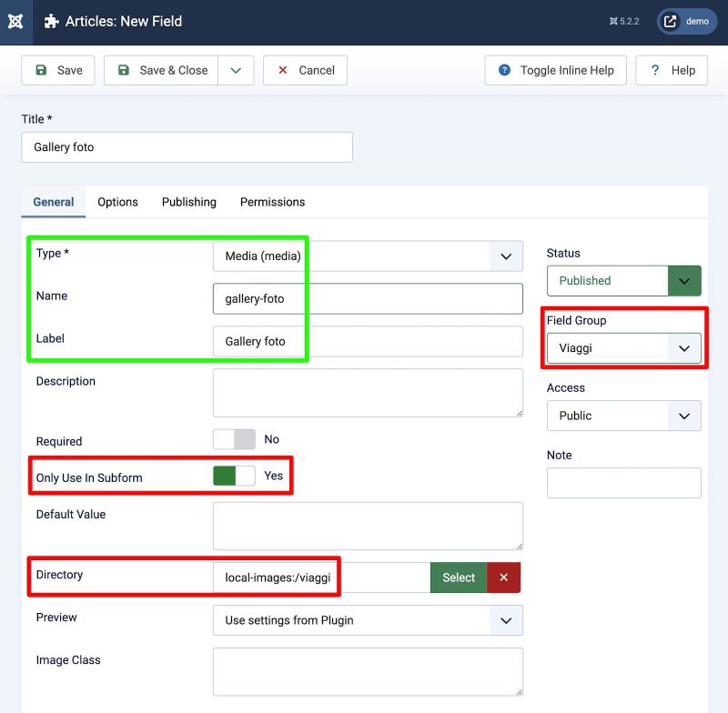
Task: Open Help with the question mark
Action: click(672, 70)
